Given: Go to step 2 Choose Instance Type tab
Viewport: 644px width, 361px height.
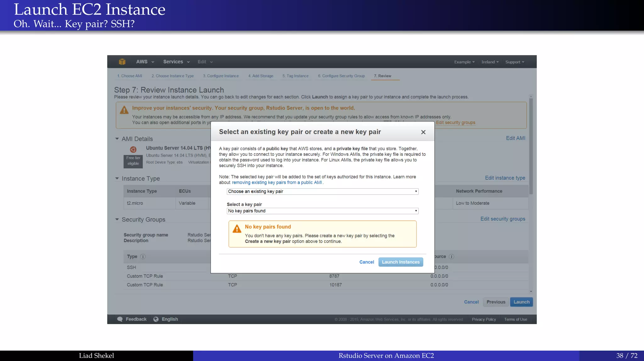Looking at the screenshot, I should click(173, 76).
